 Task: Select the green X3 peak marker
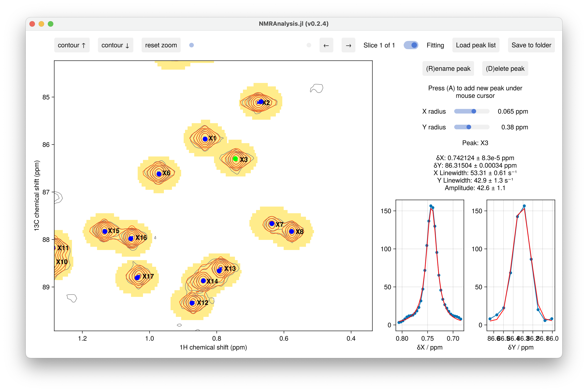[235, 158]
